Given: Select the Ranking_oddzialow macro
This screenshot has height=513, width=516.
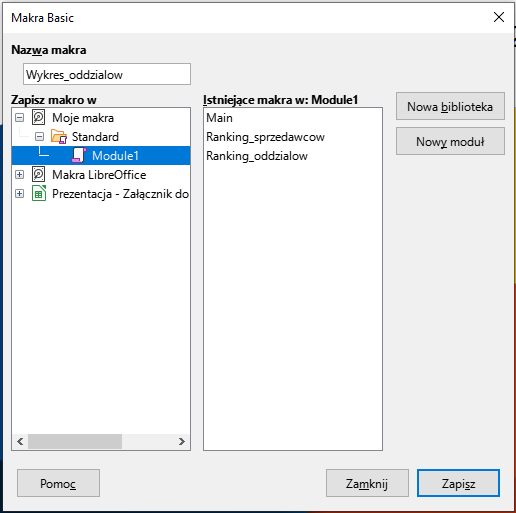Looking at the screenshot, I should coord(257,156).
